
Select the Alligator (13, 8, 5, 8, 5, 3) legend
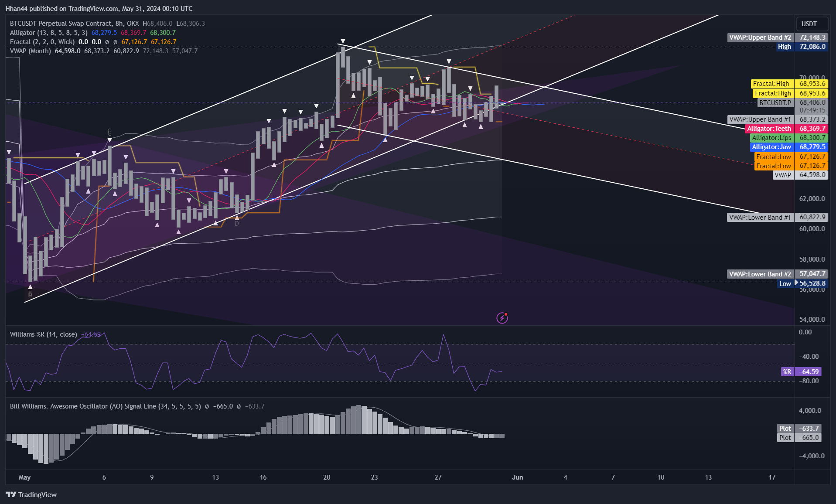(48, 33)
